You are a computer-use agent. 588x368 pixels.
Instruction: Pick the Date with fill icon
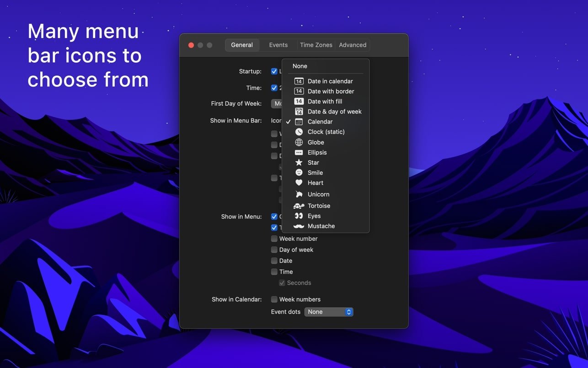click(325, 101)
